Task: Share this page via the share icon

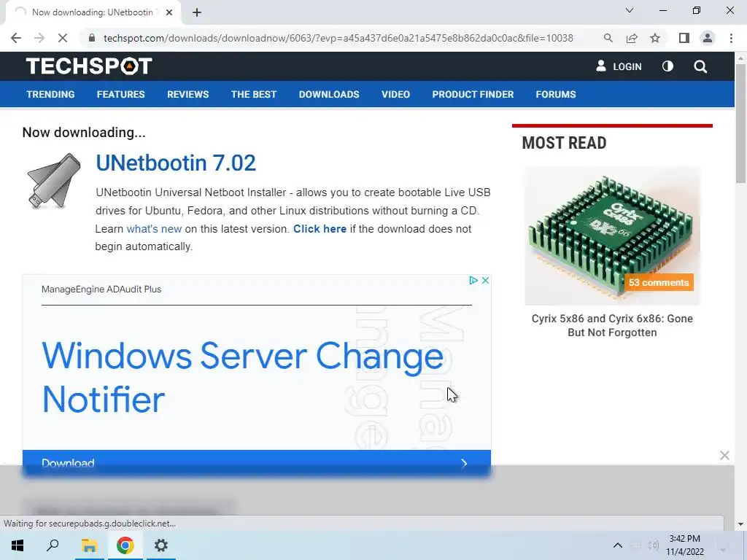Action: (632, 38)
